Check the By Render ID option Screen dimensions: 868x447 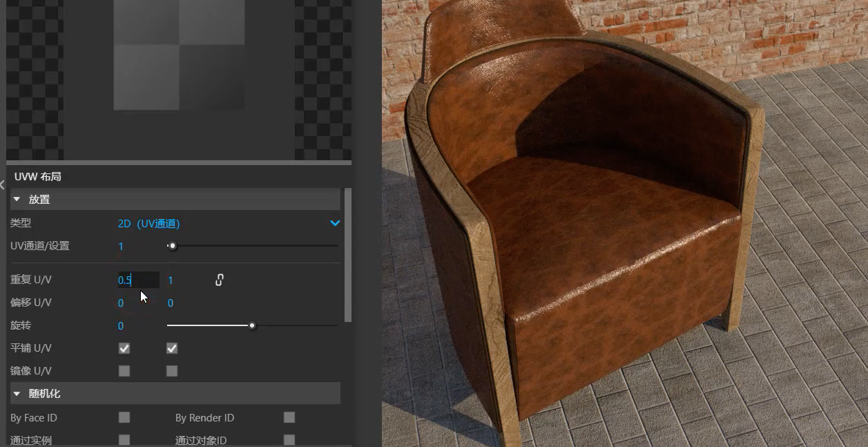(289, 417)
